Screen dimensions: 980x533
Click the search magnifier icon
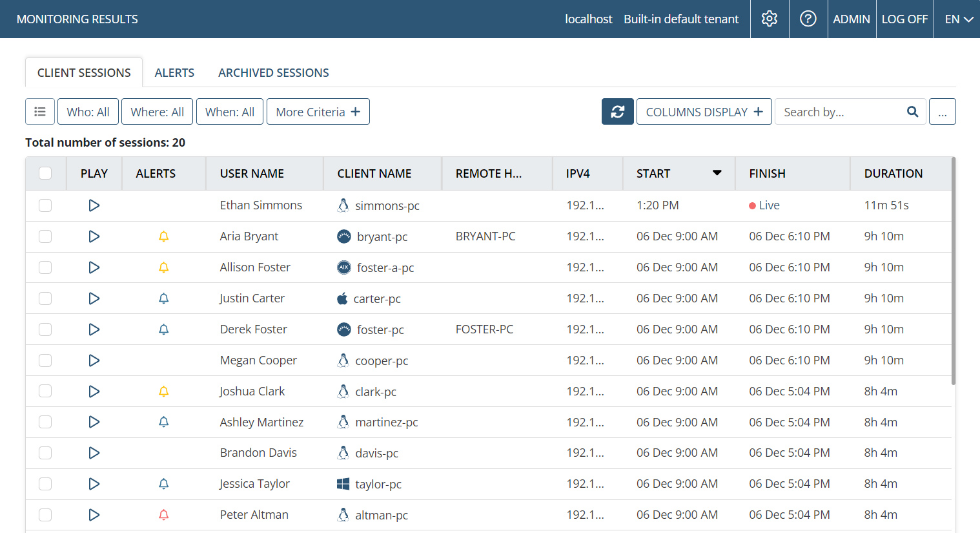tap(912, 112)
